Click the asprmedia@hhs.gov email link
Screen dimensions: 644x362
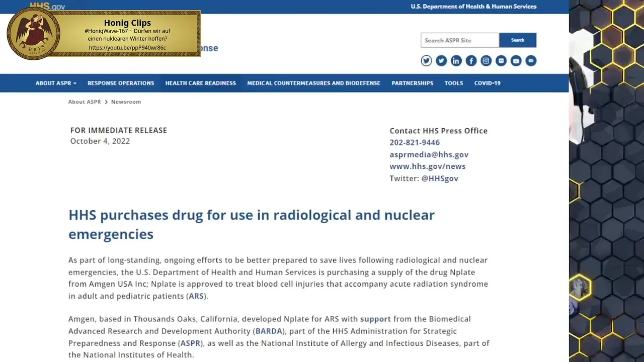coord(429,155)
